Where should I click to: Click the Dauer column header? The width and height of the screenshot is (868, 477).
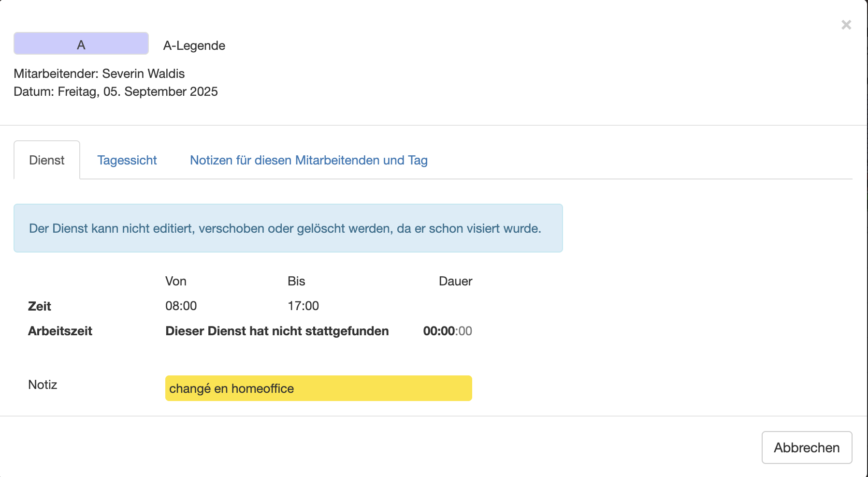pos(455,281)
